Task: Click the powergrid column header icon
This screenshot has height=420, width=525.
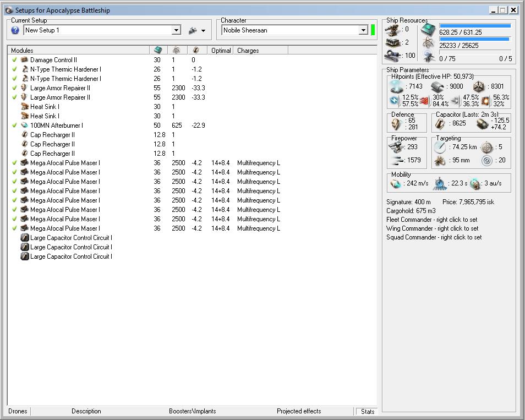Action: (x=176, y=50)
